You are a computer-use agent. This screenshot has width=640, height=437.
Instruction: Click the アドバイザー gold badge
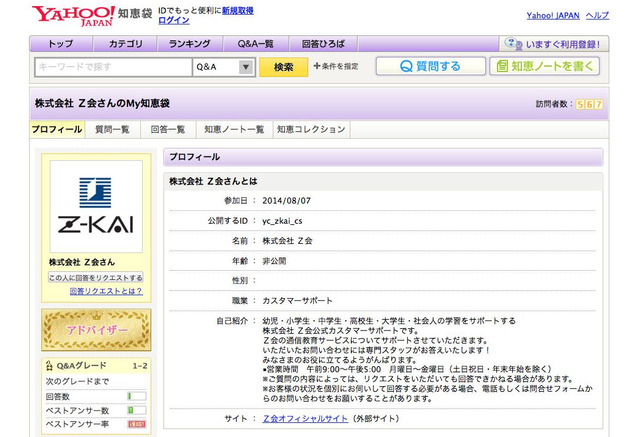point(96,330)
